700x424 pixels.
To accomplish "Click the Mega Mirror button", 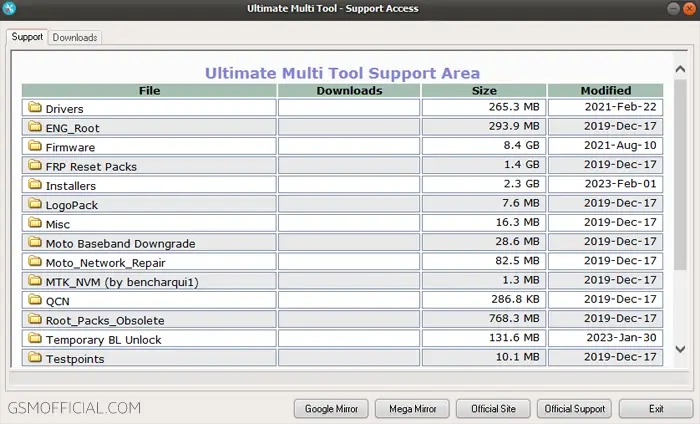I will coord(412,409).
